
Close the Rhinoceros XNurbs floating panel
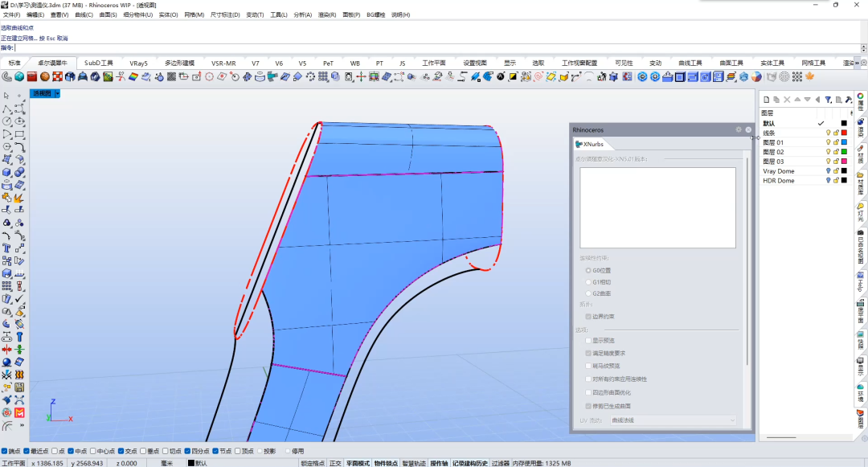[x=748, y=129]
